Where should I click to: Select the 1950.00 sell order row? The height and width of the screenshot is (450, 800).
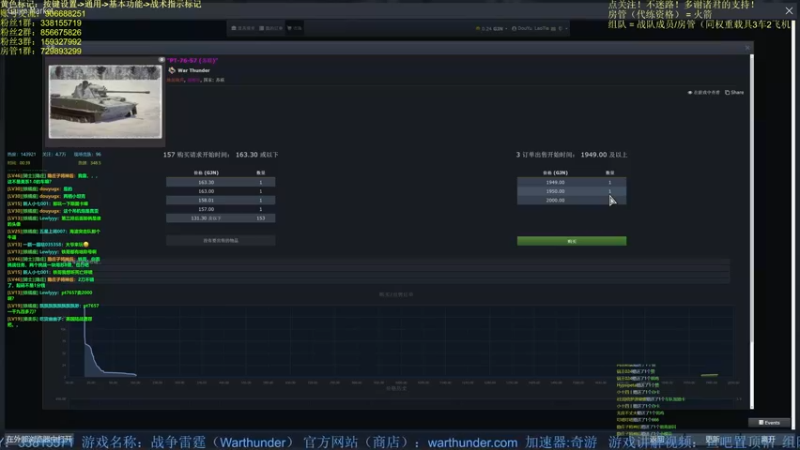571,191
